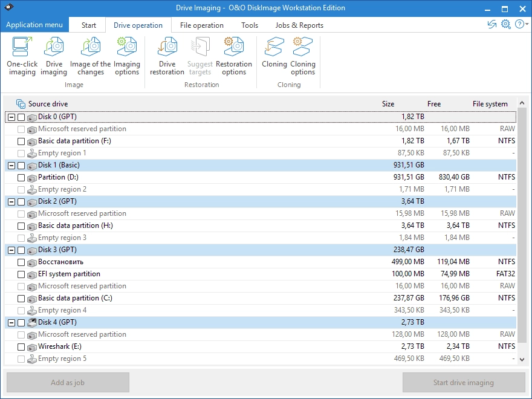Click the Empty region 5 label
532x399 pixels.
click(62, 358)
